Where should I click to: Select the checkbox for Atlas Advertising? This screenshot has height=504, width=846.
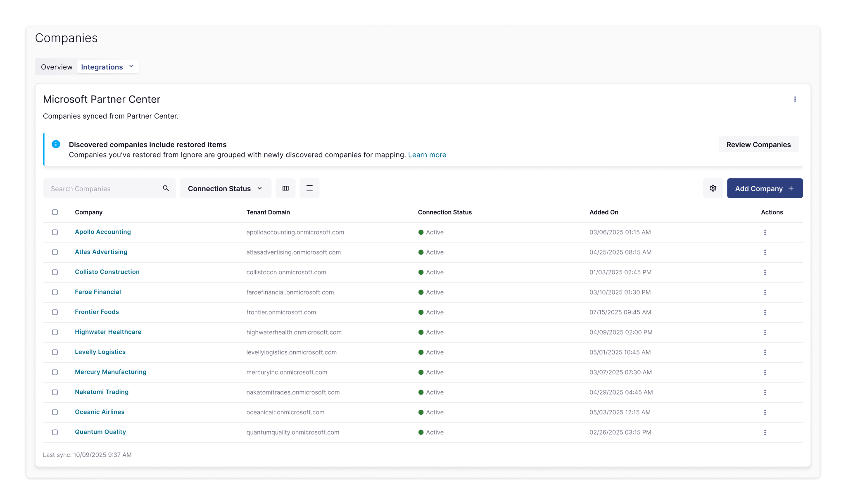coord(55,252)
